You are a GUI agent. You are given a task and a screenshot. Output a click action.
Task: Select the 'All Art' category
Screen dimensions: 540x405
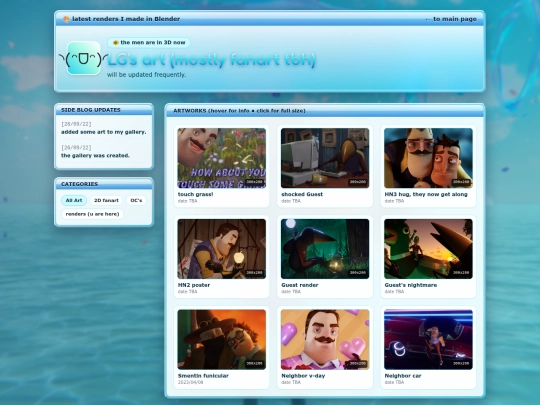pos(74,200)
